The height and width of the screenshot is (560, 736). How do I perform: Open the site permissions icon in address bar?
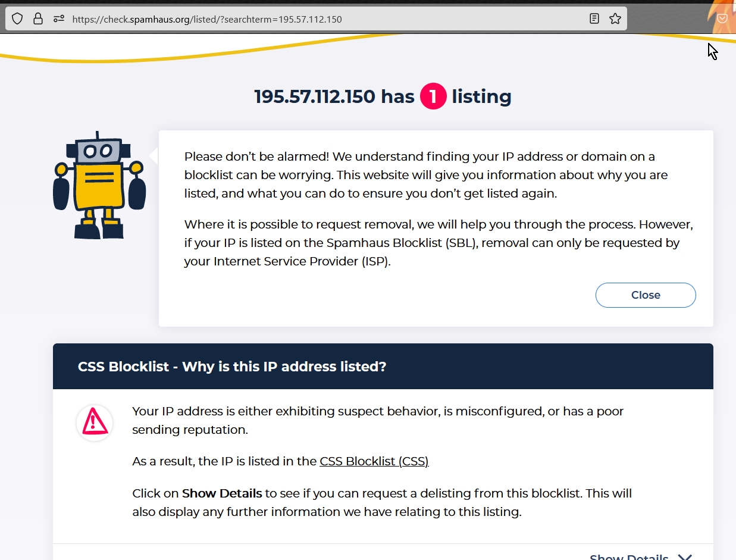pos(58,19)
